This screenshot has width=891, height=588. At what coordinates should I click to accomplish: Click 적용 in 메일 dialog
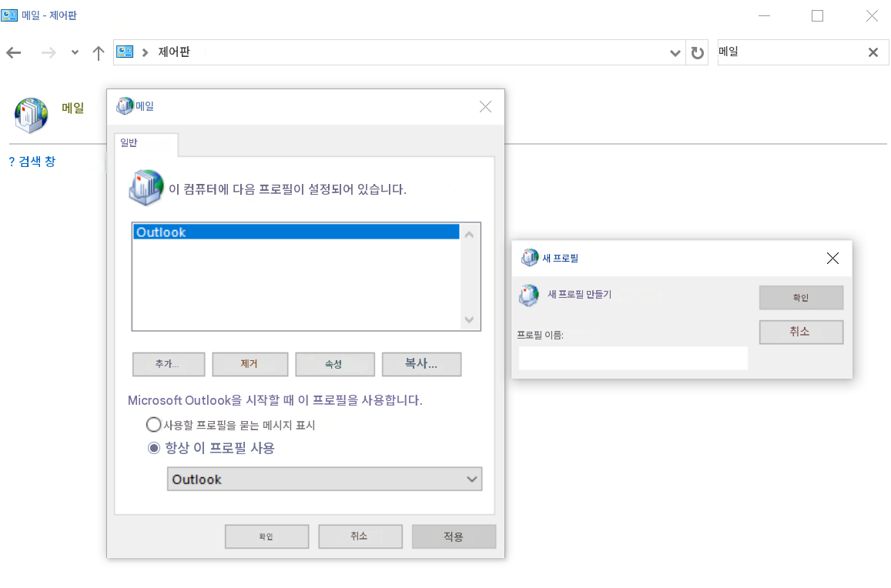click(x=454, y=536)
